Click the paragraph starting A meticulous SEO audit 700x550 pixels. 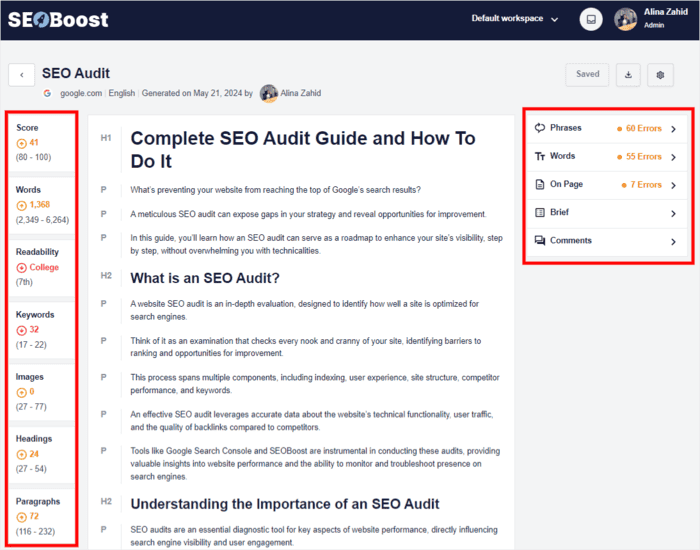(308, 214)
